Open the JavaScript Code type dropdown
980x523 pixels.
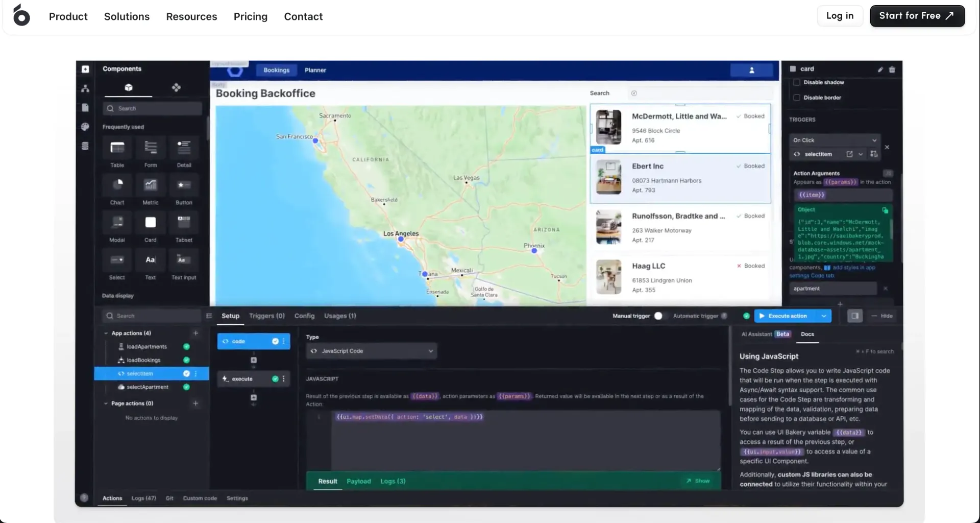372,351
